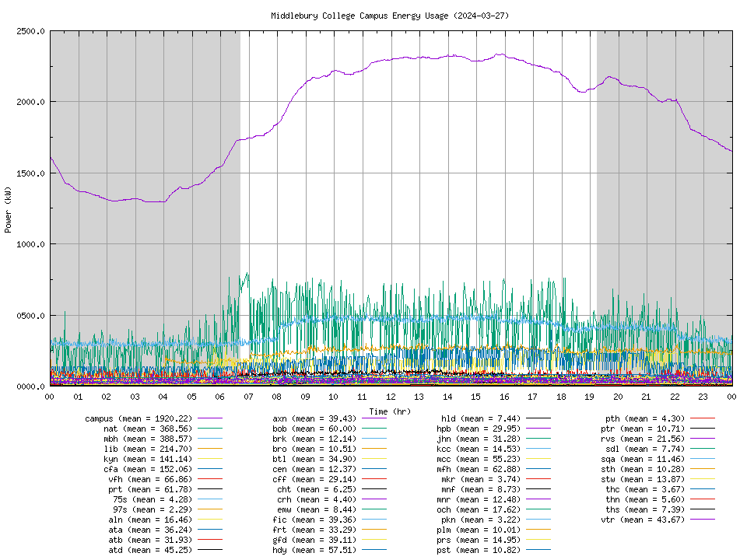This screenshot has width=747, height=560.
Task: Pick the "hpb (mean = 29.95)" legend text
Action: point(479,429)
